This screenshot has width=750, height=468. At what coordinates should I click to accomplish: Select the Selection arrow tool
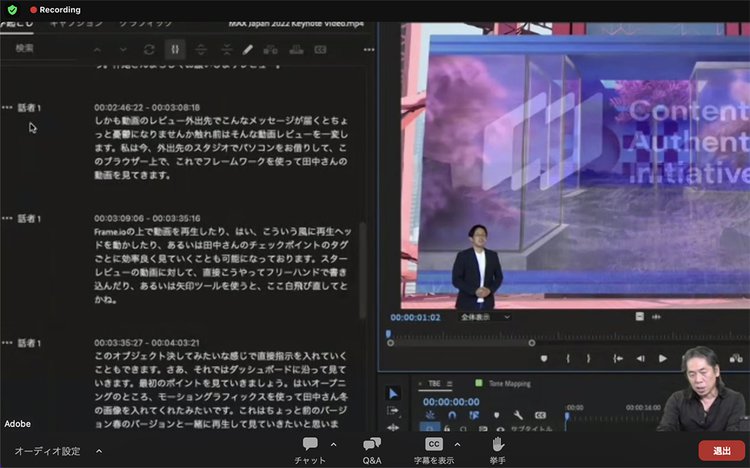click(392, 393)
